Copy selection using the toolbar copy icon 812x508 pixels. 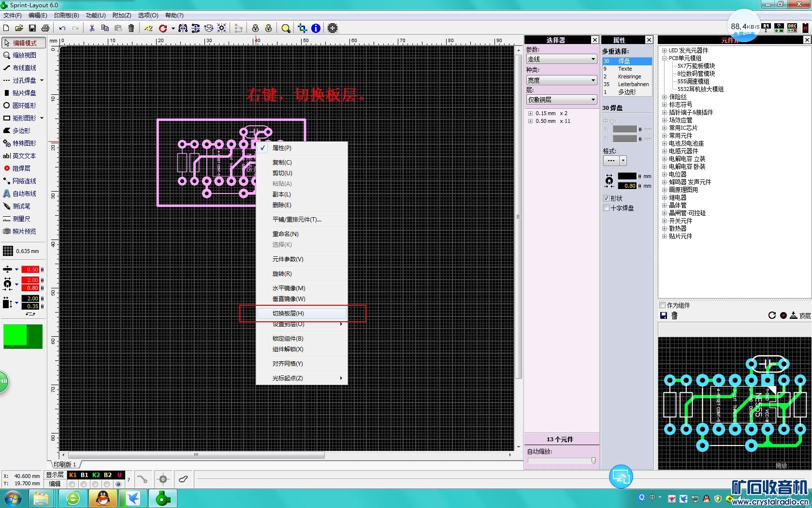[x=105, y=29]
